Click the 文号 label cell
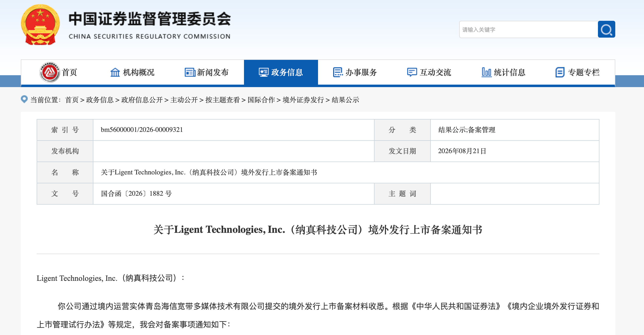The width and height of the screenshot is (644, 335). [65, 193]
